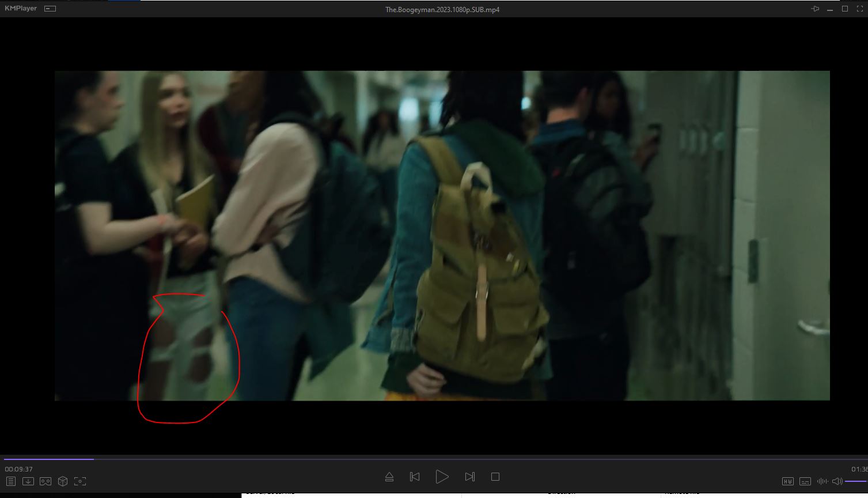868x498 pixels.
Task: Click the screen capture frame icon
Action: [x=80, y=481]
